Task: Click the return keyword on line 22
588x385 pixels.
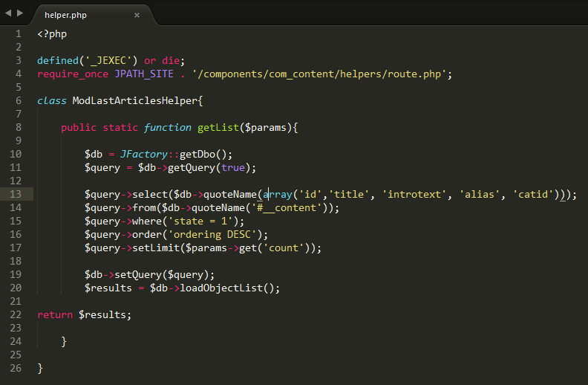Action: click(55, 314)
